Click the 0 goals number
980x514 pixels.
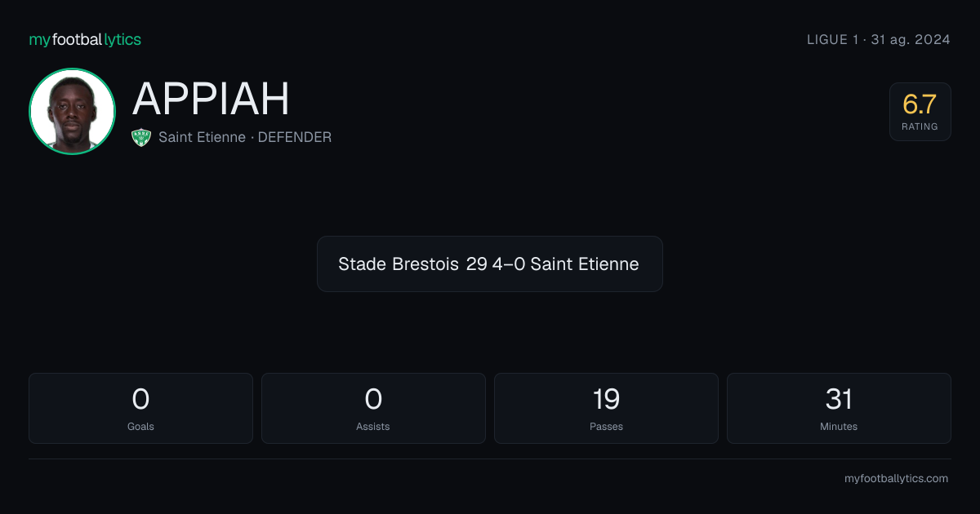(x=140, y=399)
